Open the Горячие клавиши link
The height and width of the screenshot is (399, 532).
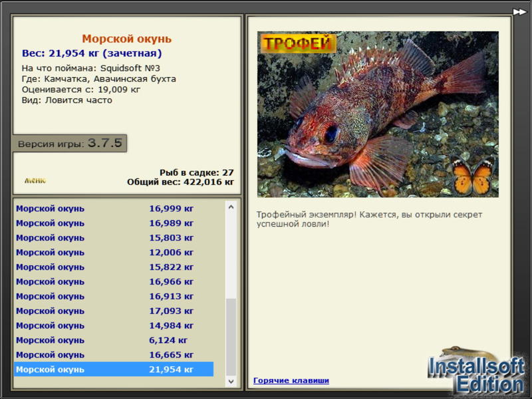click(x=291, y=380)
